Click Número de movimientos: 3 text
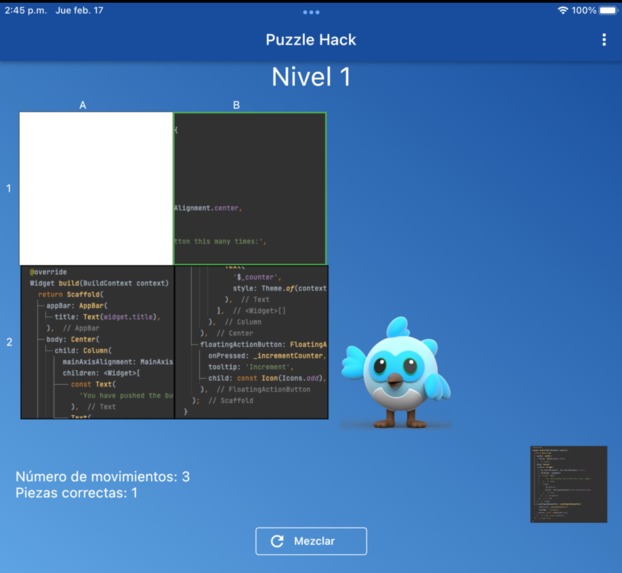Viewport: 622px width, 573px height. [102, 477]
